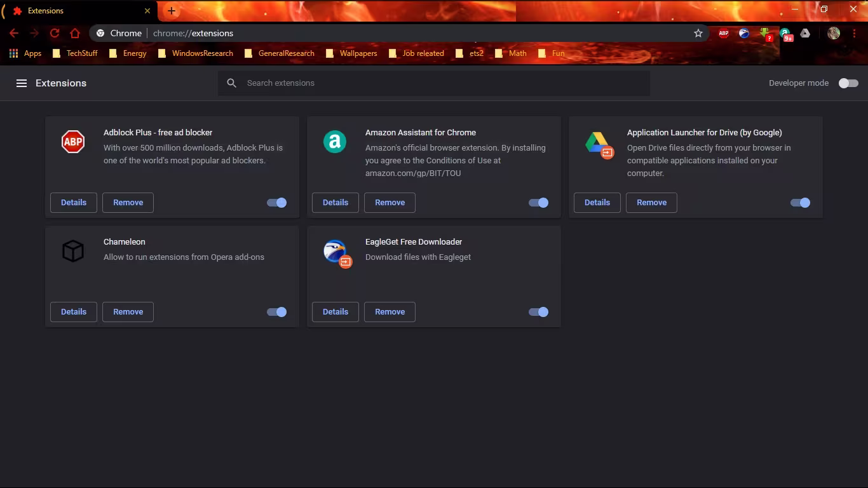Expand the ets2 bookmark folder
The image size is (868, 488).
pyautogui.click(x=470, y=53)
